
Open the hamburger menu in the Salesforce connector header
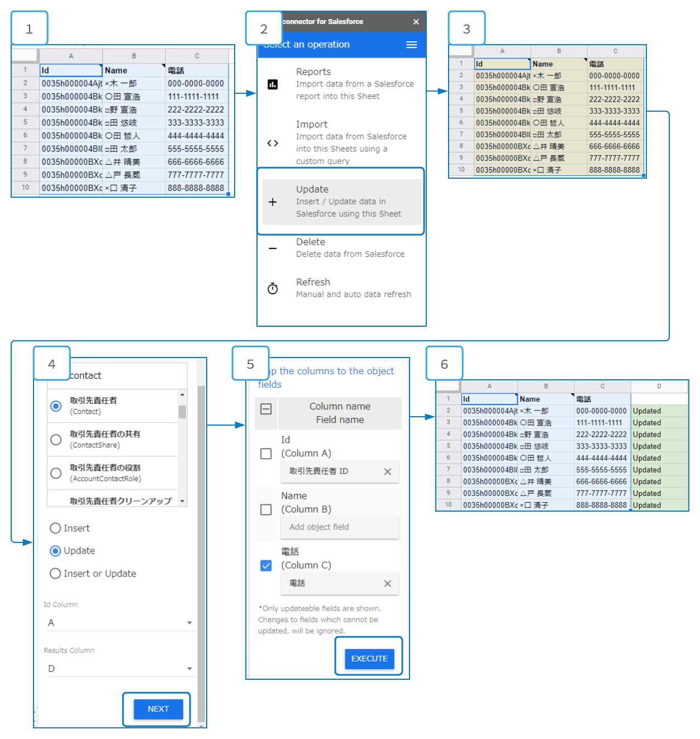[x=412, y=45]
